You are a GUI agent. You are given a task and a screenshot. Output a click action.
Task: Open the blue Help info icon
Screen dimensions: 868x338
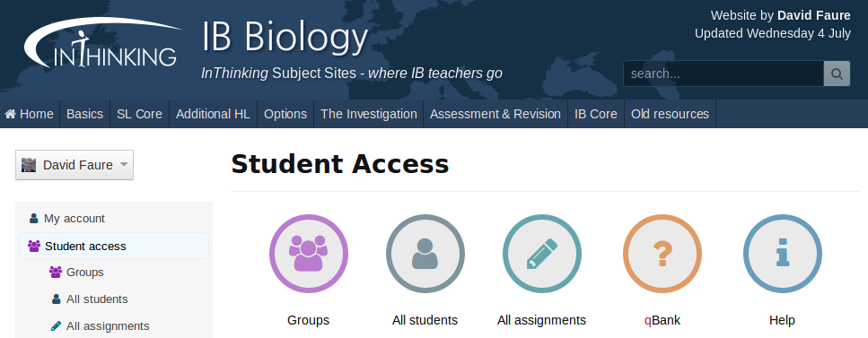tap(782, 254)
